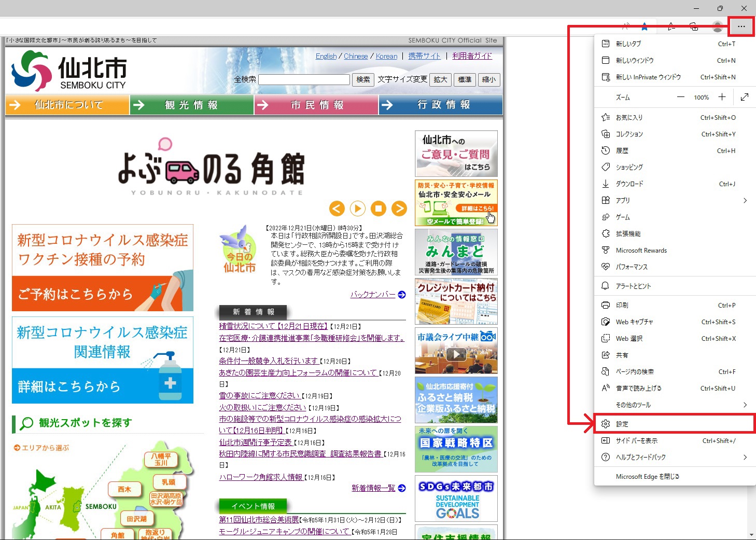Open the バックナンバー link
Viewport: 756px width, 540px height.
click(373, 294)
